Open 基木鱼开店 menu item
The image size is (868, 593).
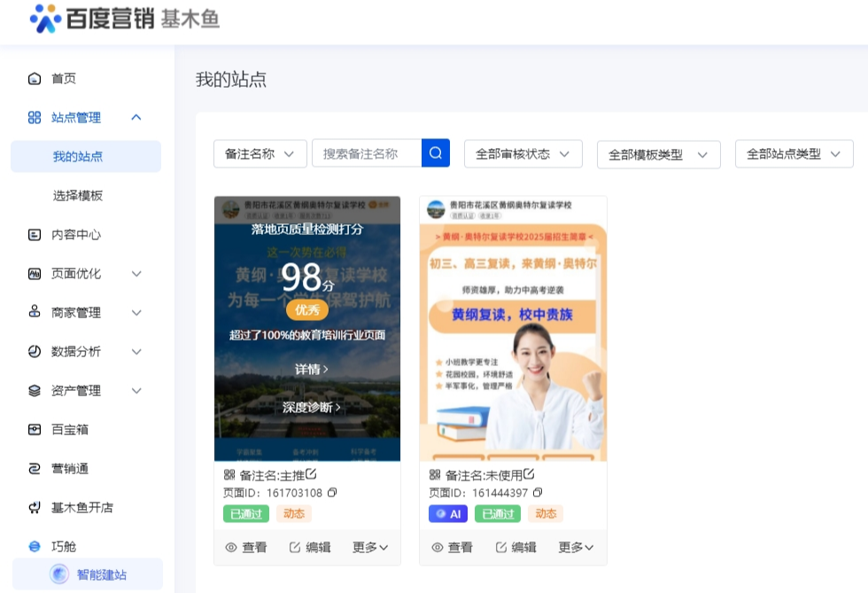click(x=81, y=508)
